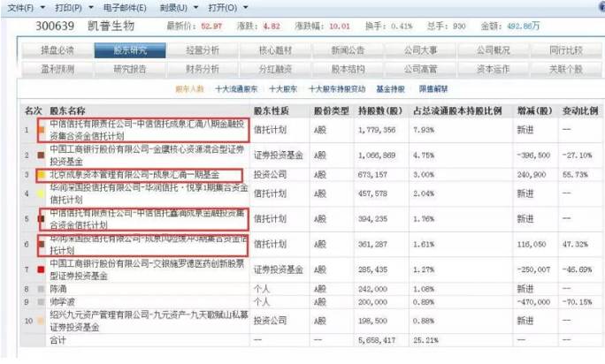Click the 变动比例 column header
This screenshot has width=605, height=364.
coord(580,111)
